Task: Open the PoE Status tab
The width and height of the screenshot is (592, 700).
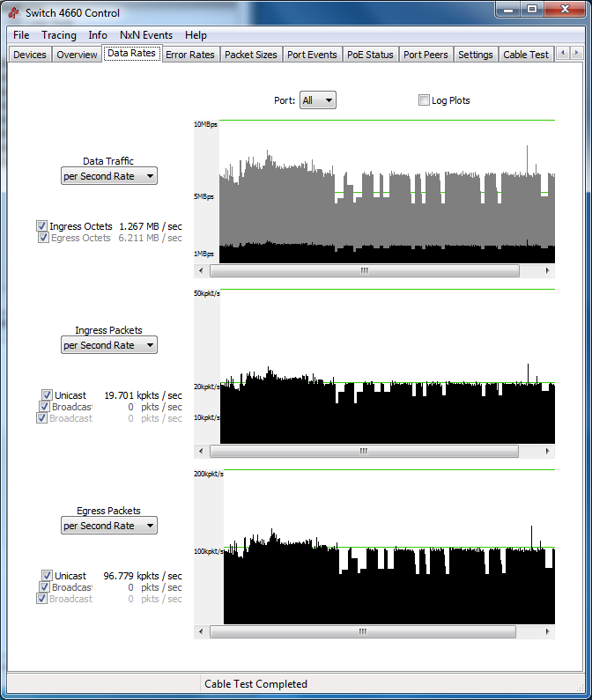Action: click(x=370, y=55)
